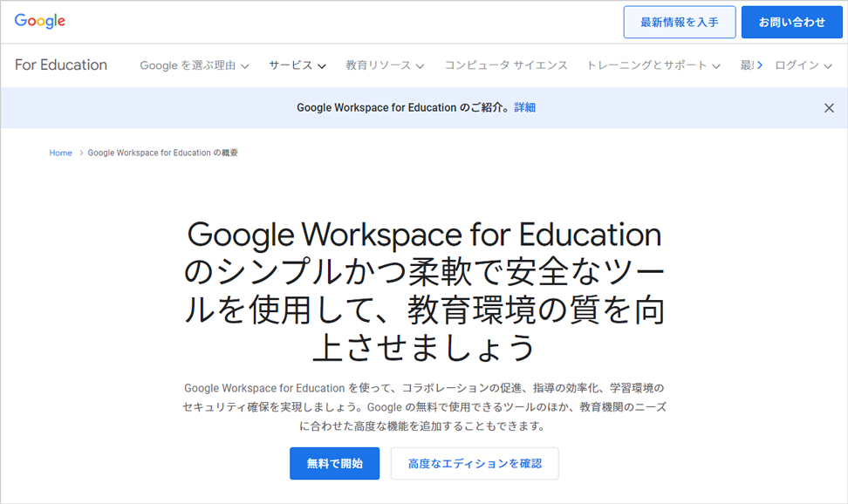Image resolution: width=848 pixels, height=504 pixels.
Task: Click the Google logo
Action: 39,21
